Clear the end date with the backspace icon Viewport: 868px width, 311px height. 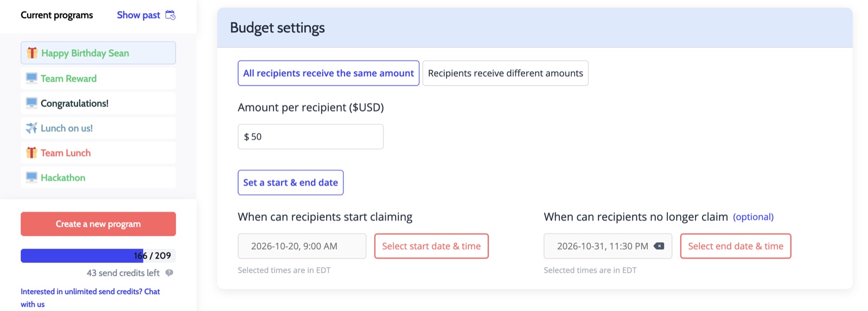click(659, 246)
